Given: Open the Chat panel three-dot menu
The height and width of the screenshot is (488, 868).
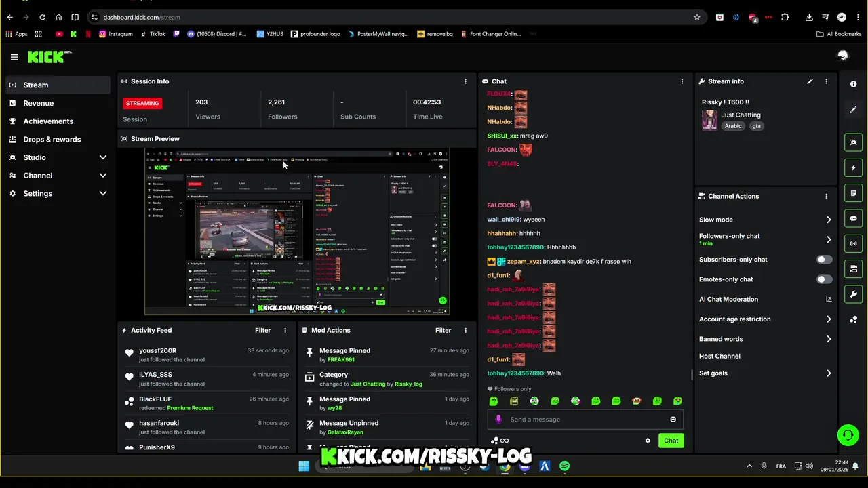Looking at the screenshot, I should (682, 81).
